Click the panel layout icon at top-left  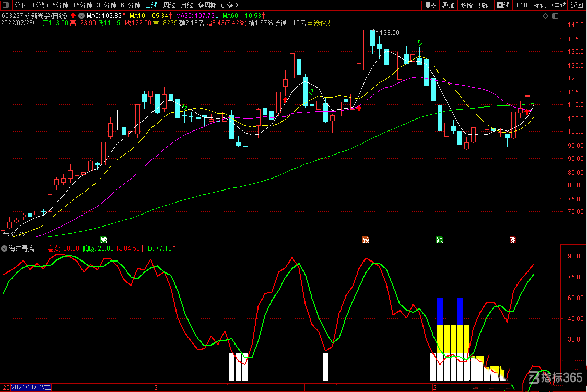click(6, 5)
